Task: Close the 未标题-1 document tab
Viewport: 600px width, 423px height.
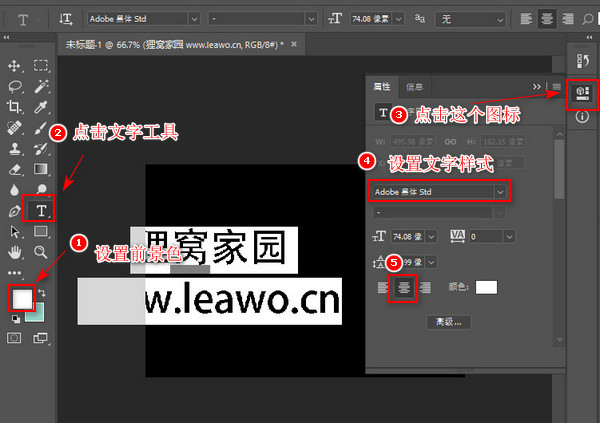Action: click(294, 44)
